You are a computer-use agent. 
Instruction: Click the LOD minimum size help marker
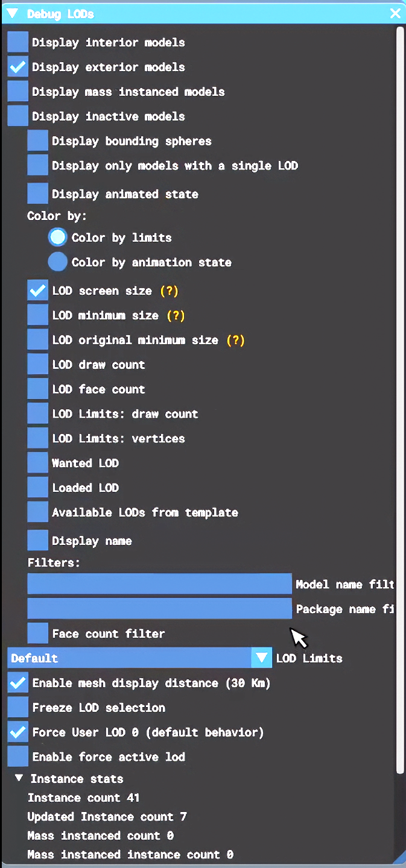(176, 316)
